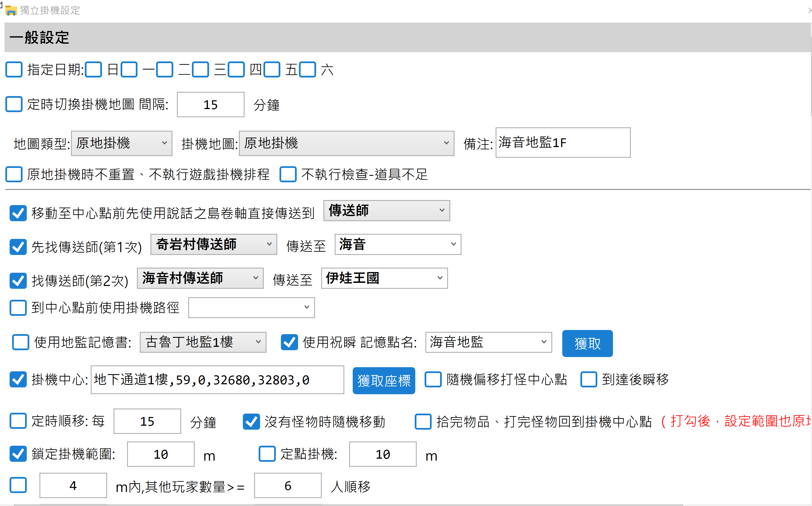Open the 奇岩村傳送師 dropdown

pyautogui.click(x=214, y=244)
